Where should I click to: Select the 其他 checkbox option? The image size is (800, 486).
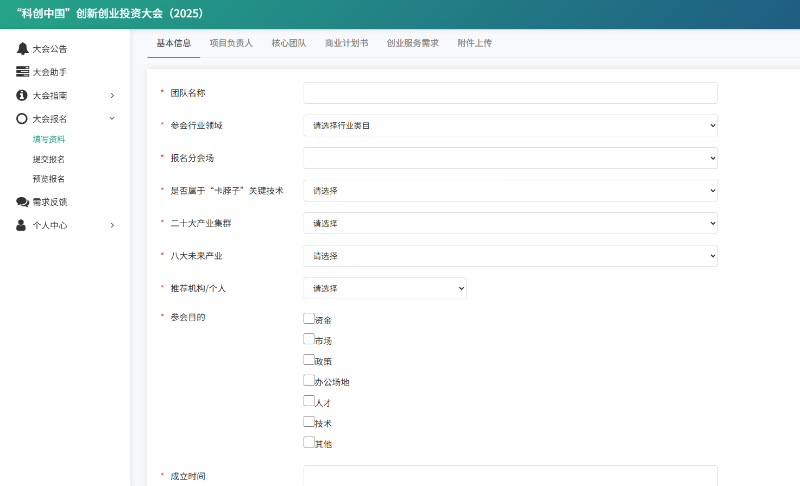tap(309, 442)
